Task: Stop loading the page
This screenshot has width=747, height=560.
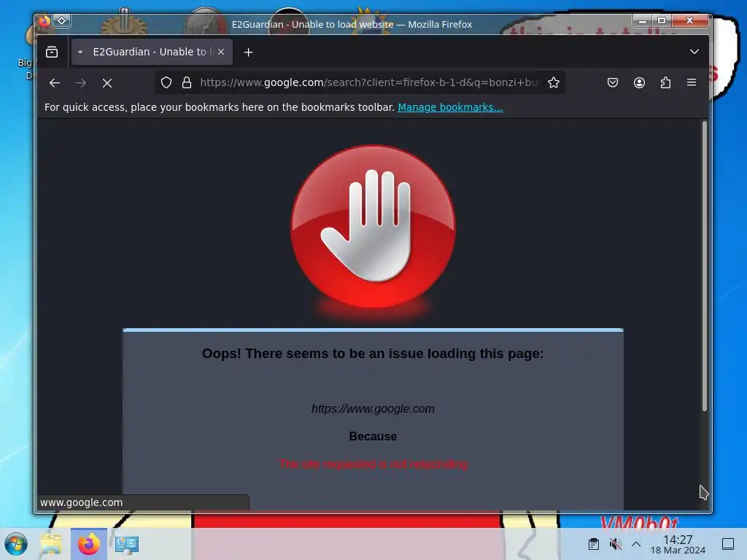Action: click(107, 83)
